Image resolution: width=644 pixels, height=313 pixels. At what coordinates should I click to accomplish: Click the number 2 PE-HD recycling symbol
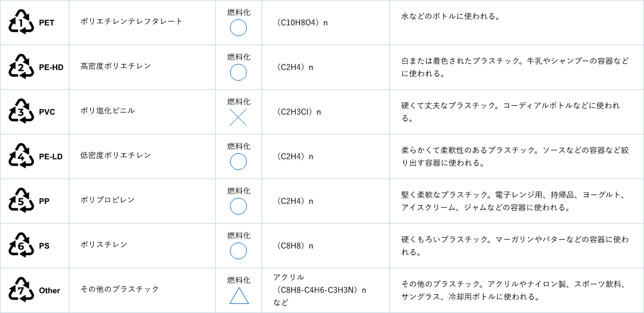(x=21, y=67)
